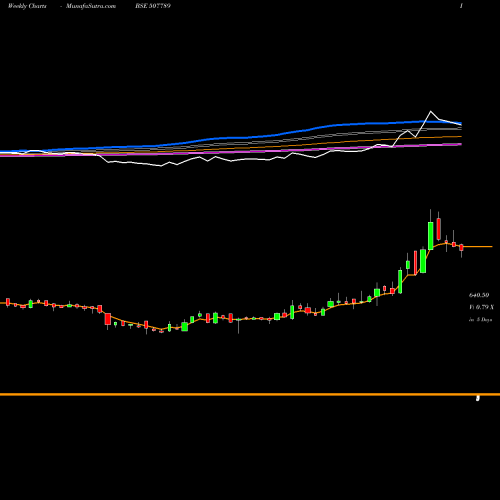Click the '5 Days' text

point(484,319)
